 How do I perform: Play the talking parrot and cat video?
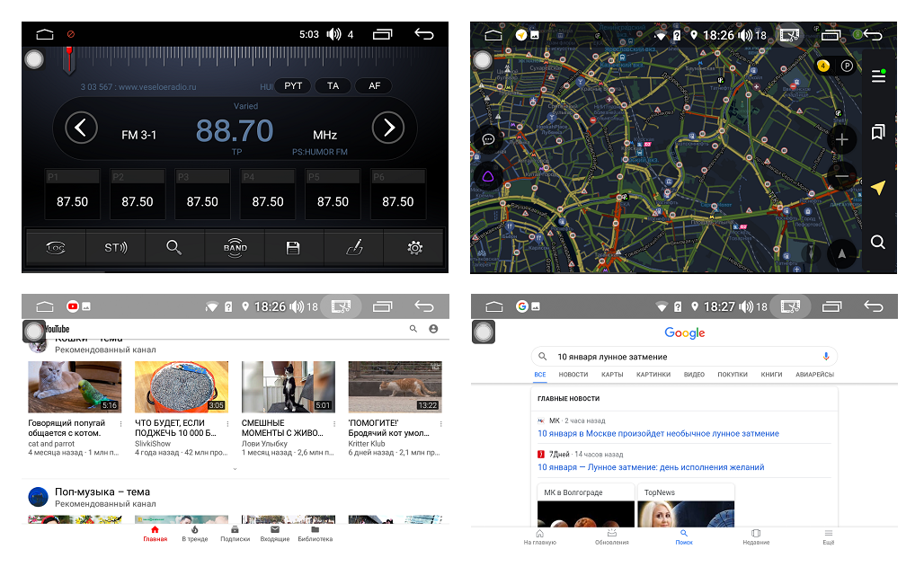coord(75,386)
